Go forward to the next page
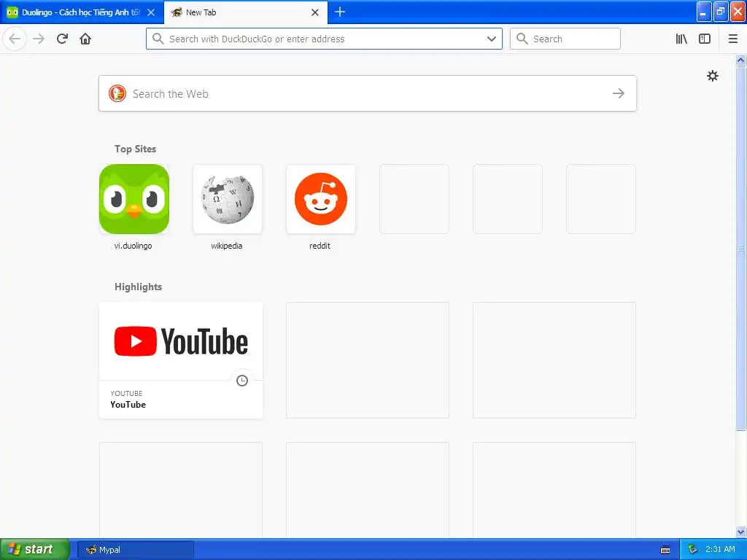The height and width of the screenshot is (560, 747). point(39,39)
